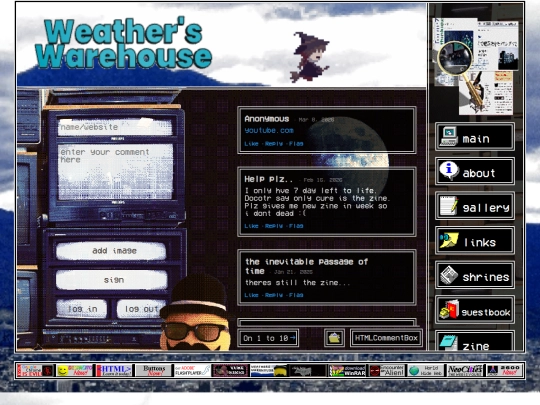Screen dimensions: 540x405
Task: Visit shrines page with newspaper icon
Action: (475, 275)
